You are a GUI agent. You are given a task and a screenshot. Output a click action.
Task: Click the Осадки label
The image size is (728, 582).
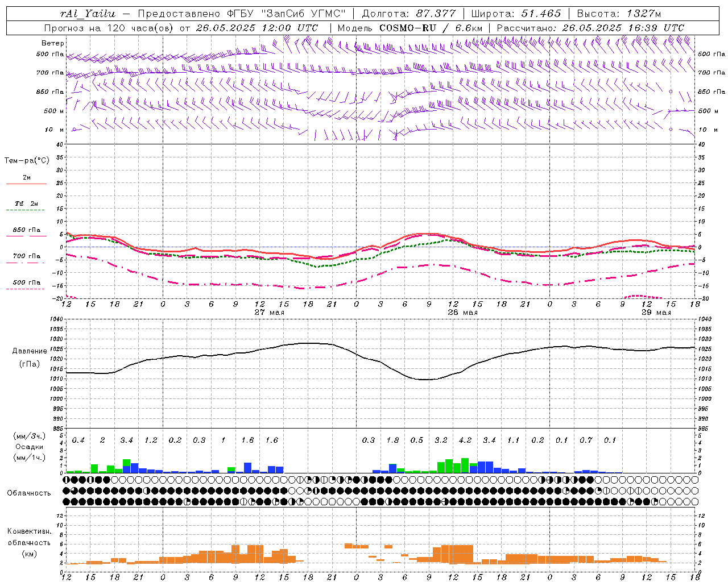coord(29,447)
